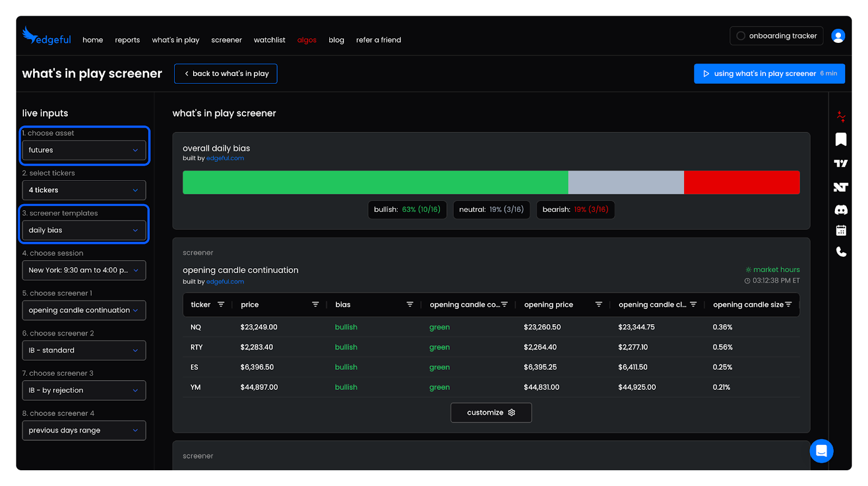Open the algos menu item
The height and width of the screenshot is (486, 868).
307,40
